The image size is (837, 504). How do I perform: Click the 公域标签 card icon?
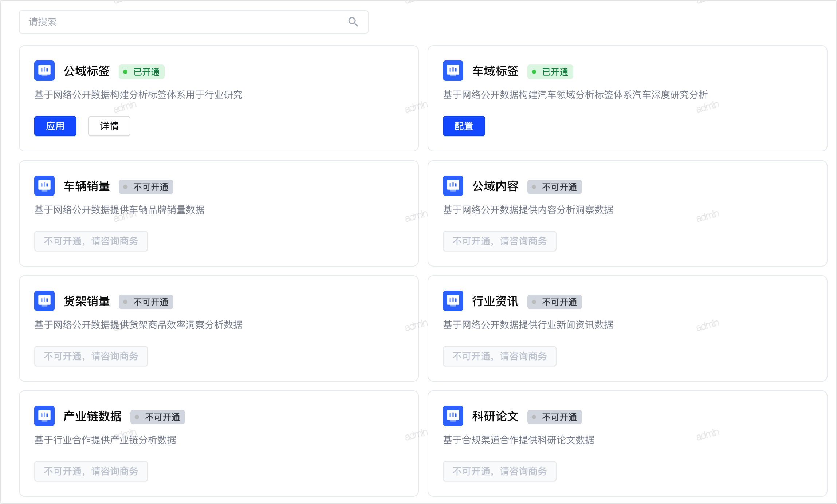[x=44, y=71]
